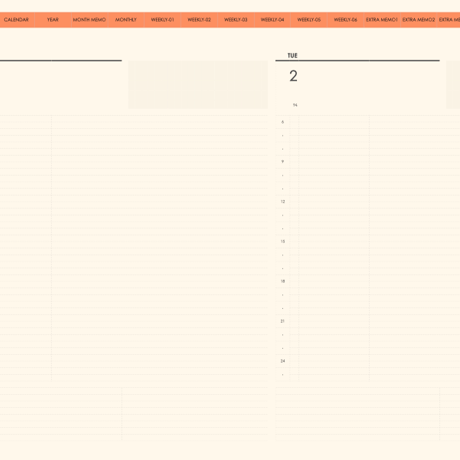Click the 12 hour label

pos(283,202)
